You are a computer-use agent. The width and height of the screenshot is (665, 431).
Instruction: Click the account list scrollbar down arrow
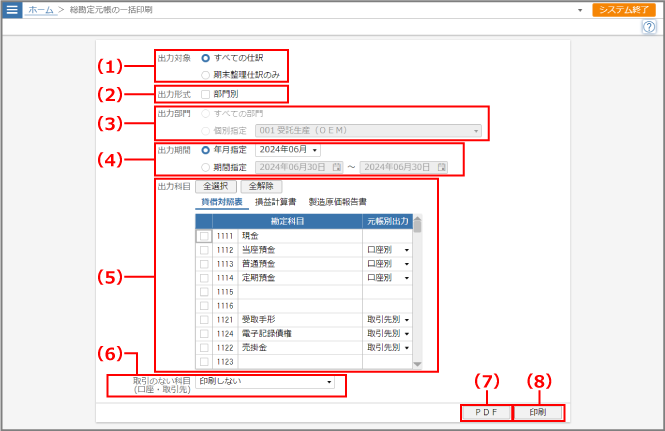coord(417,364)
